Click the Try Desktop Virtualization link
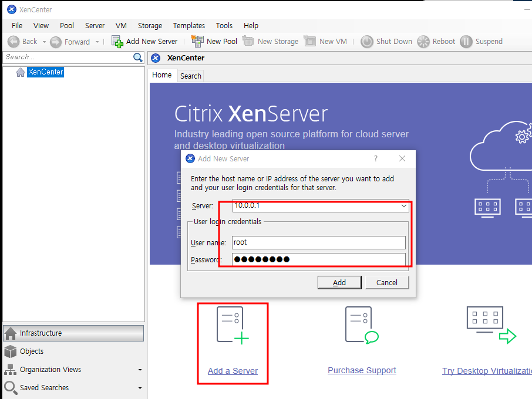 pyautogui.click(x=487, y=371)
